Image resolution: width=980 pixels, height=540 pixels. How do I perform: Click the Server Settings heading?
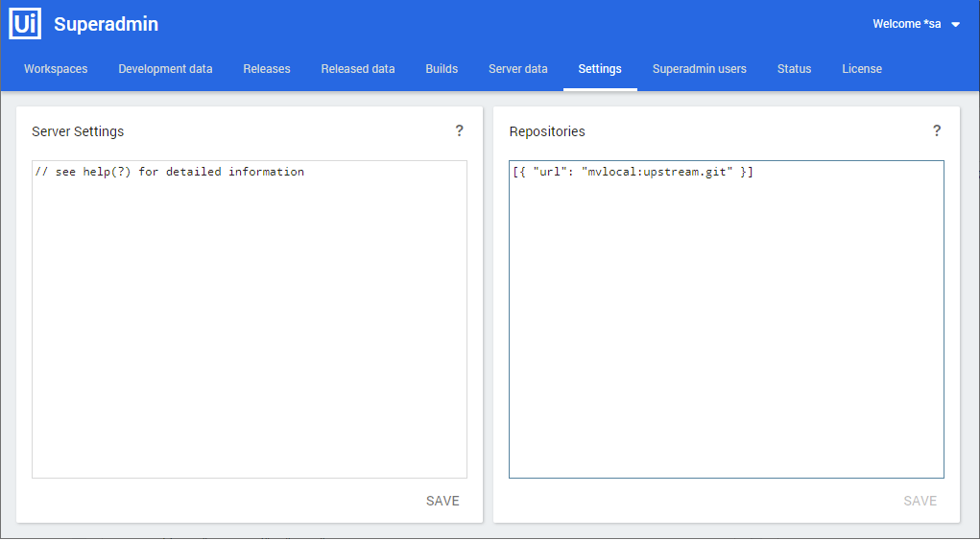[x=78, y=131]
